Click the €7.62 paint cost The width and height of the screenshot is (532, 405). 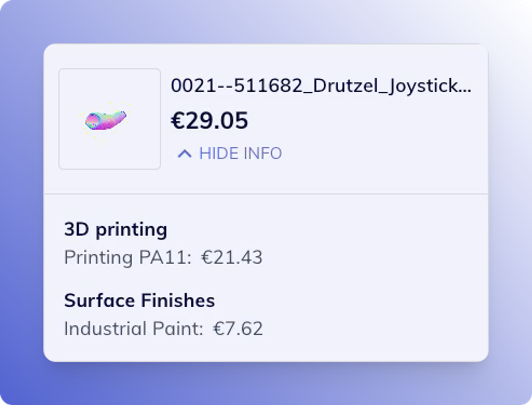pos(238,329)
